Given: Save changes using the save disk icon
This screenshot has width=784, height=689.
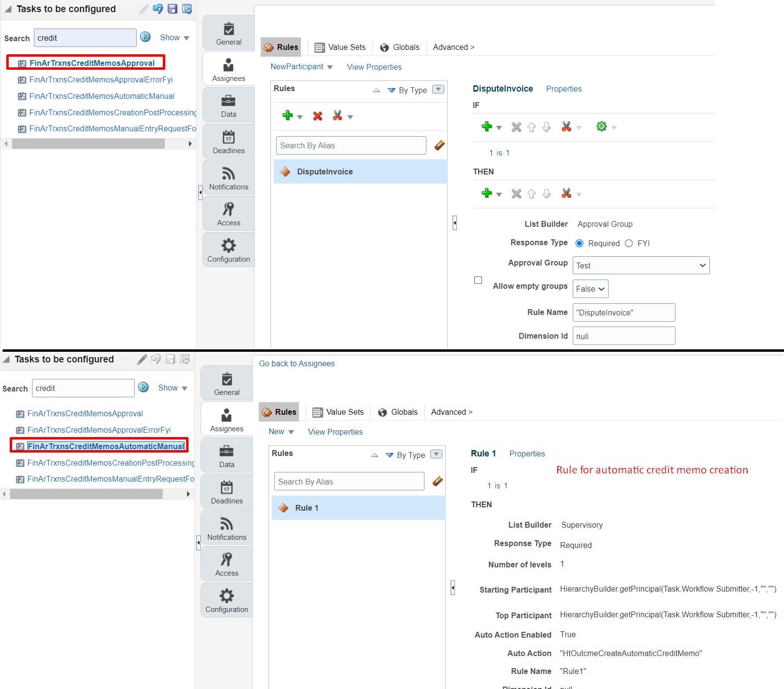Looking at the screenshot, I should coord(172,9).
